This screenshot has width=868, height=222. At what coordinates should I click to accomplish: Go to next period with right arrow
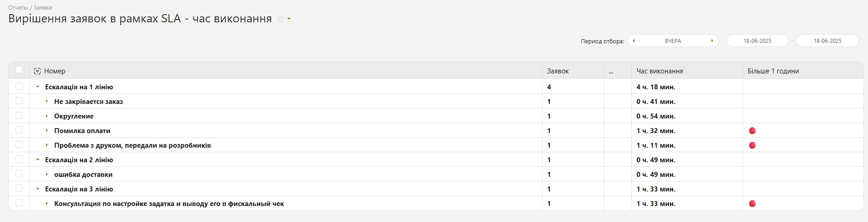coord(712,41)
